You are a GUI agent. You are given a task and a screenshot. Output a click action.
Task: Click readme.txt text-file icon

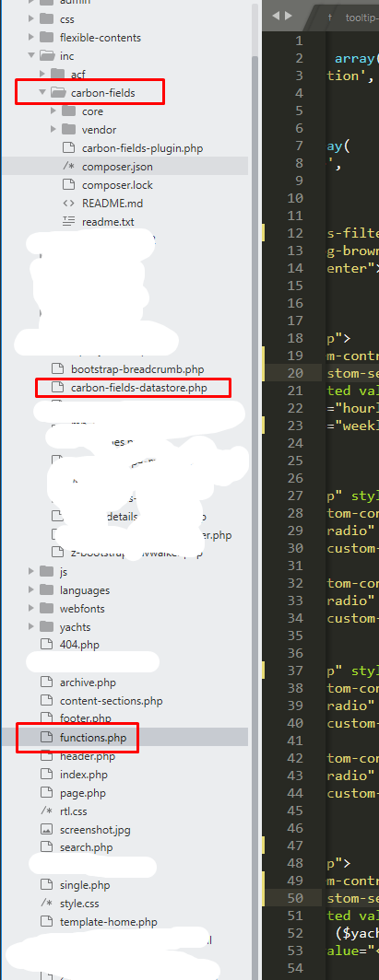point(69,221)
